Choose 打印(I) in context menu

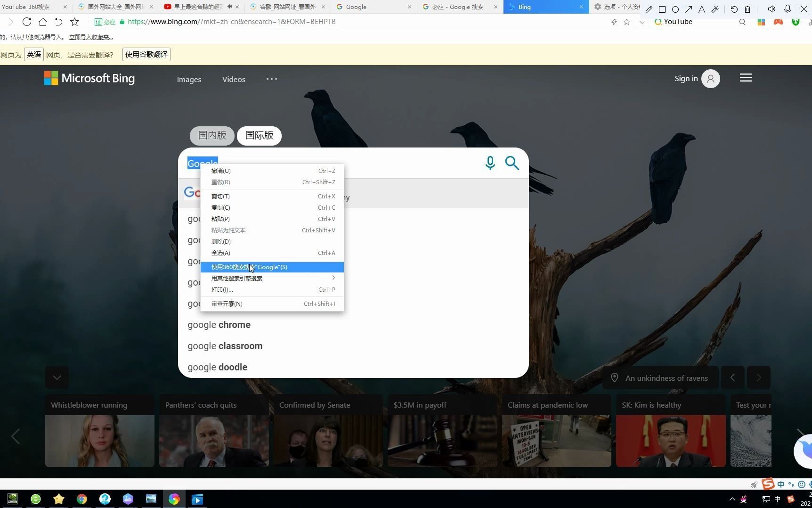pyautogui.click(x=272, y=290)
